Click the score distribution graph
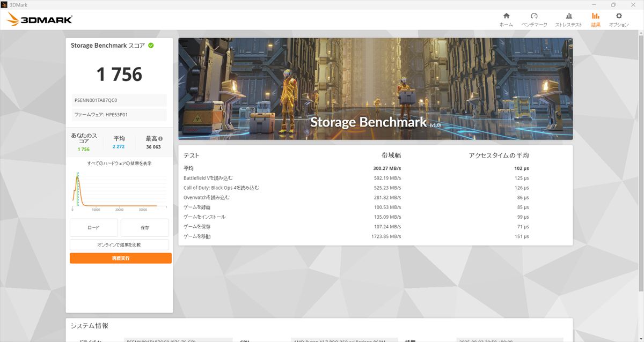This screenshot has height=342, width=644. (x=115, y=190)
